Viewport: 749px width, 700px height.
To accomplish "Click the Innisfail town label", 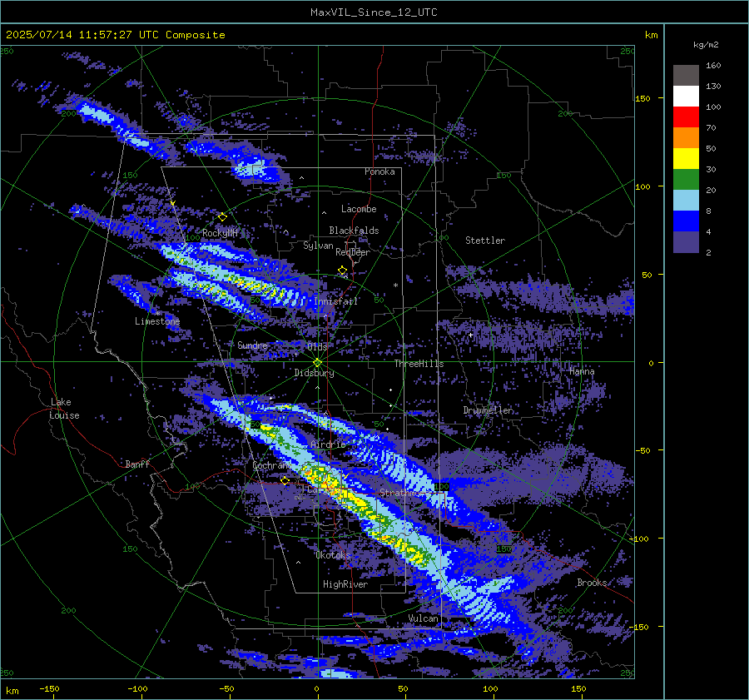I will pos(336,301).
